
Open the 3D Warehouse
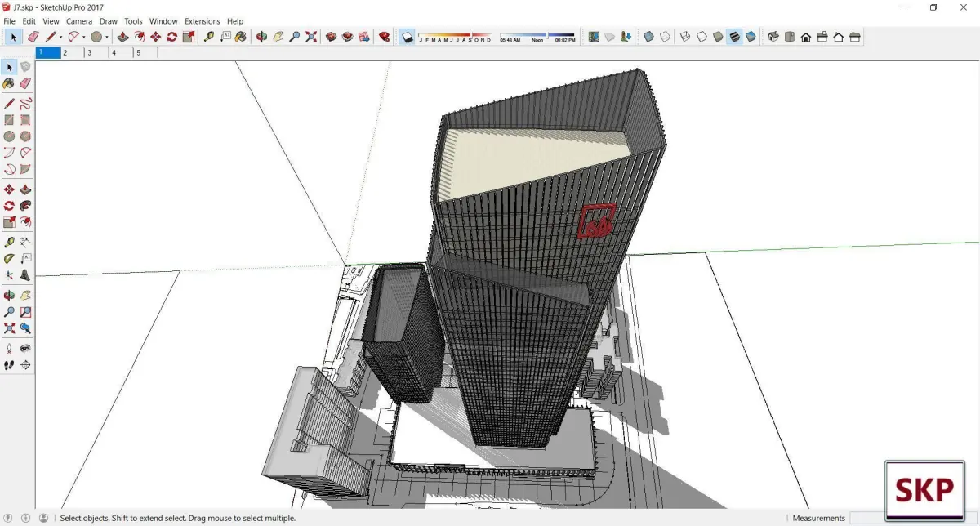pyautogui.click(x=331, y=37)
